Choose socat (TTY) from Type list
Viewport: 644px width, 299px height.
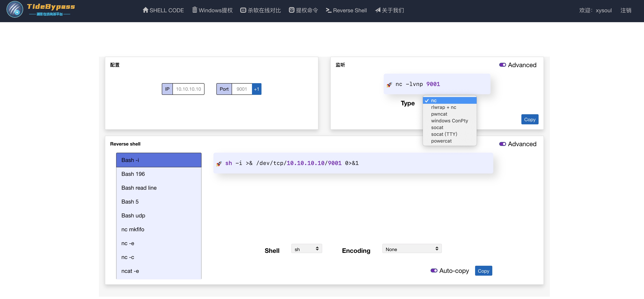click(444, 134)
